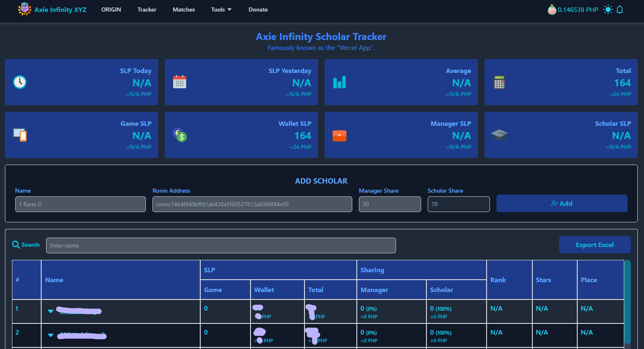This screenshot has height=349, width=644.
Task: Click the table vertical scrollbar
Action: 628,302
